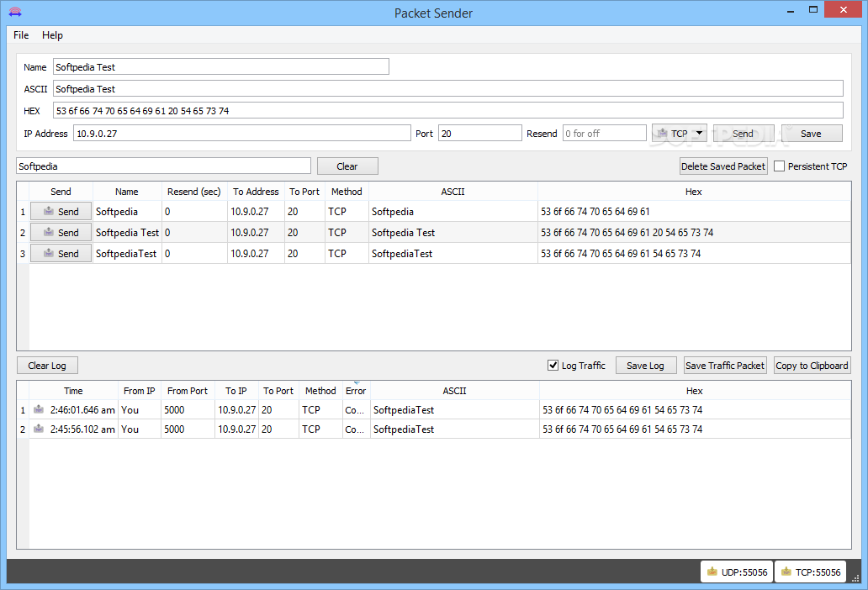Open the Help menu
This screenshot has width=868, height=590.
pyautogui.click(x=53, y=34)
